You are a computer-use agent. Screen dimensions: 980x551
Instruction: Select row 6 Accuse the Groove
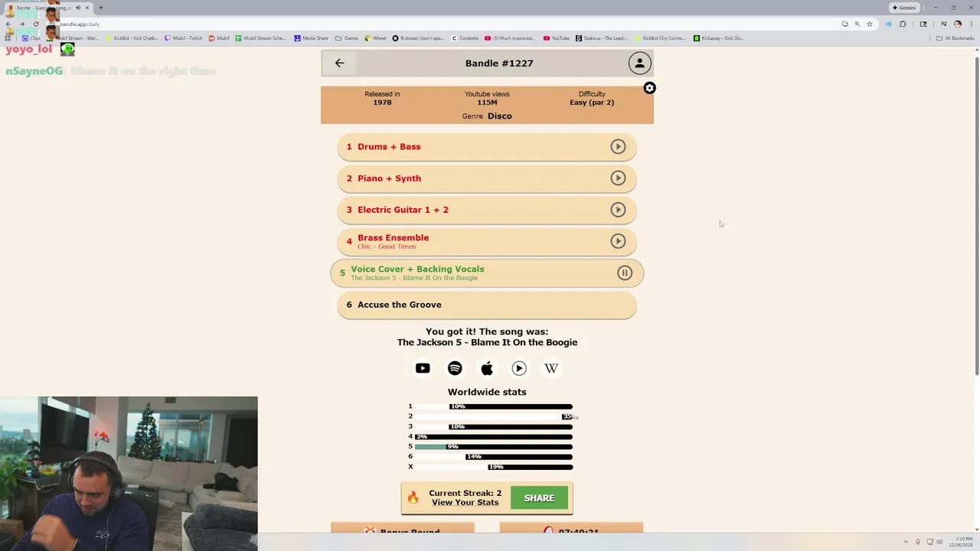(487, 305)
